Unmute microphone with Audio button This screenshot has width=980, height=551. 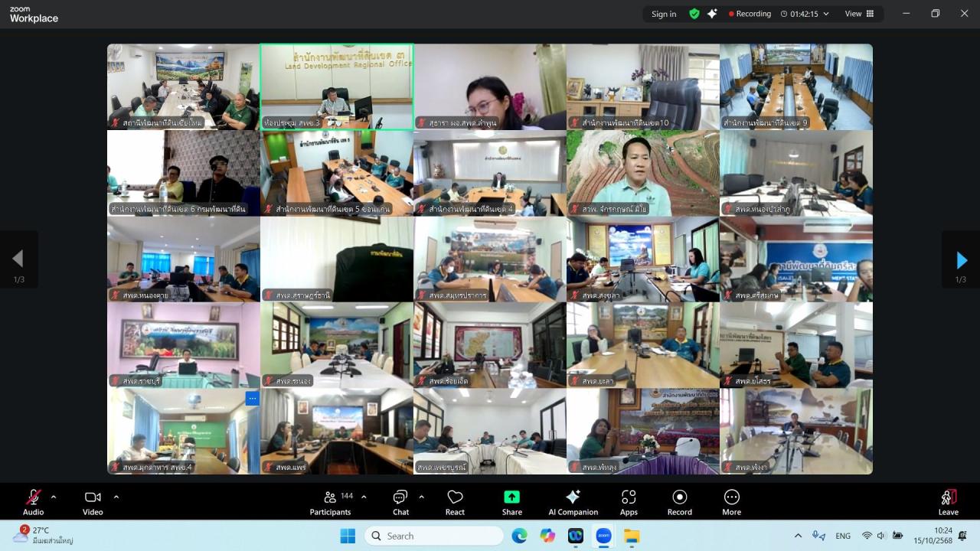(x=33, y=502)
